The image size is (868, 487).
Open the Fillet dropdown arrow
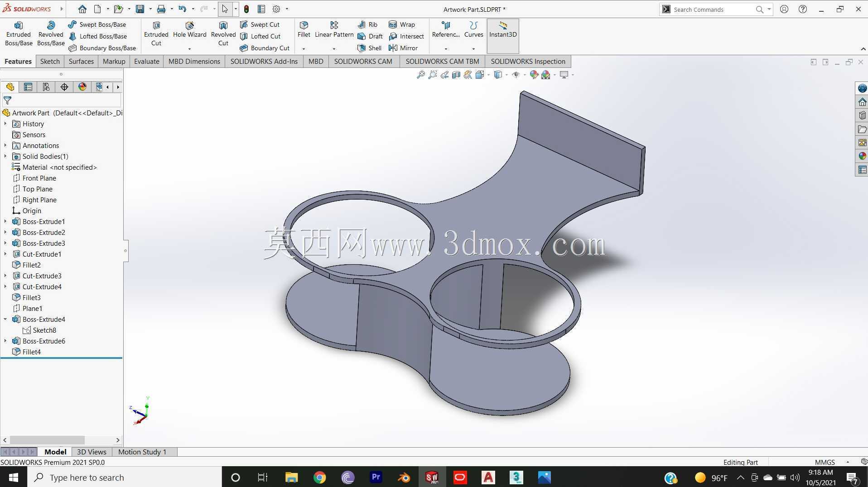click(304, 48)
